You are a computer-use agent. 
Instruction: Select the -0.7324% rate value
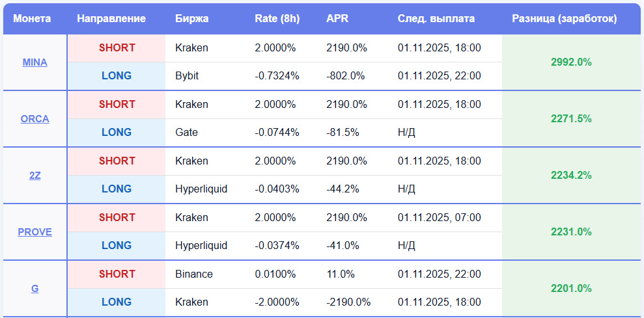277,76
